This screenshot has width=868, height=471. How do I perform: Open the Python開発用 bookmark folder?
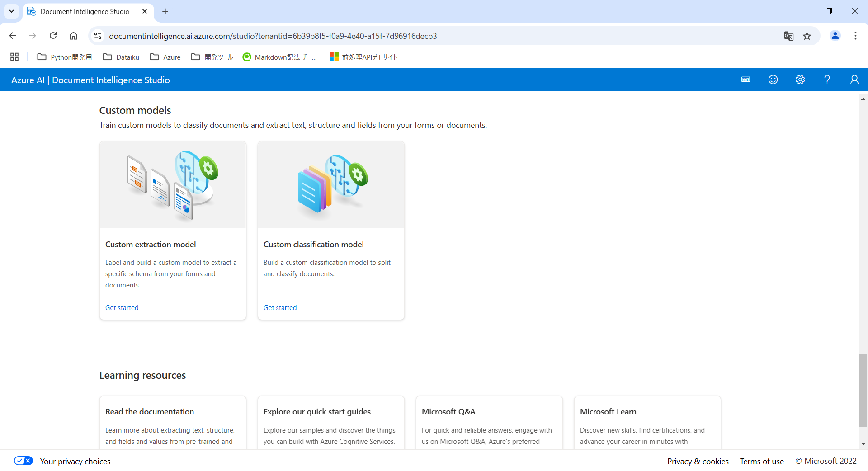pos(65,57)
